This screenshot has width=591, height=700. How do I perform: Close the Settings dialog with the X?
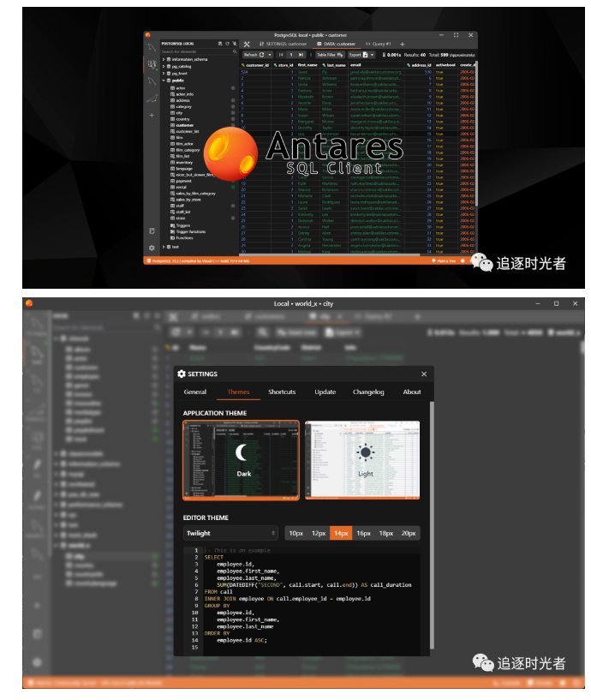[x=424, y=374]
